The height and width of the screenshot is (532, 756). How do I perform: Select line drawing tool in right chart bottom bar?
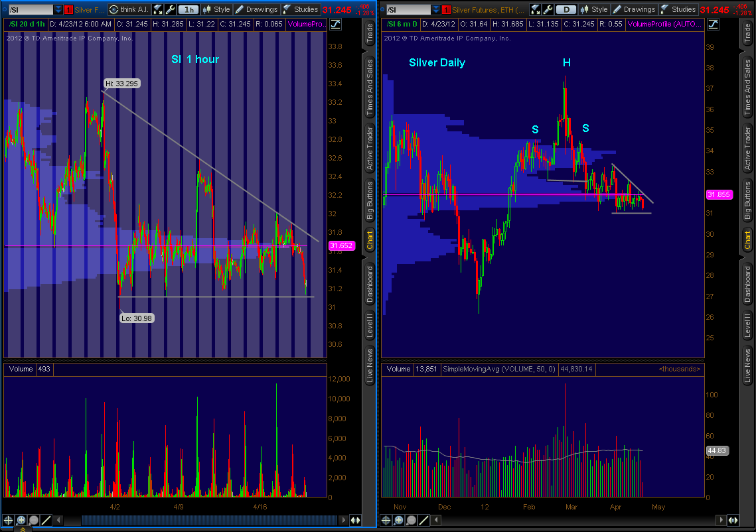coord(423,521)
